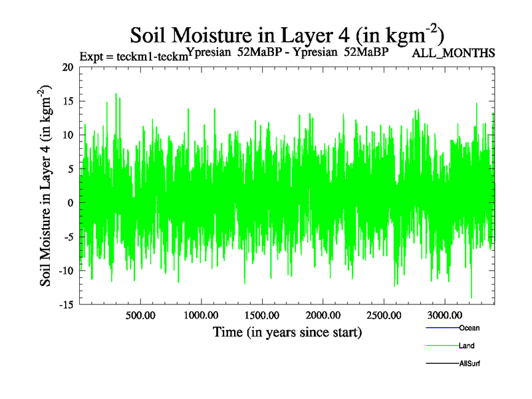Viewport: 532px width, 399px height.
Task: Select the Ocean legend text
Action: tap(469, 328)
